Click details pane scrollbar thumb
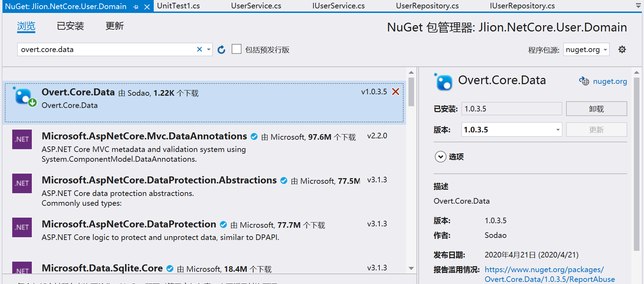Viewport: 644px width, 284px height. (637, 164)
